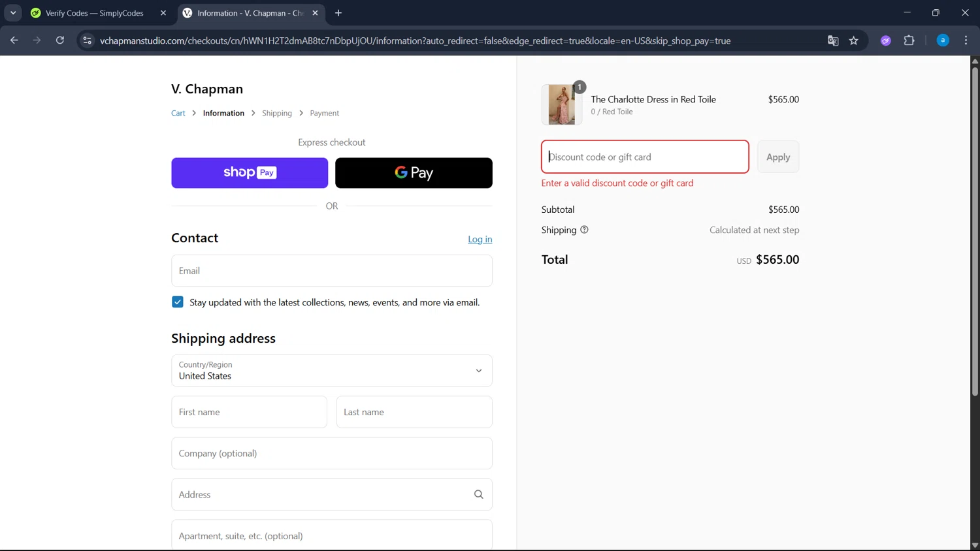Focus Apartment, suite field

point(332,535)
